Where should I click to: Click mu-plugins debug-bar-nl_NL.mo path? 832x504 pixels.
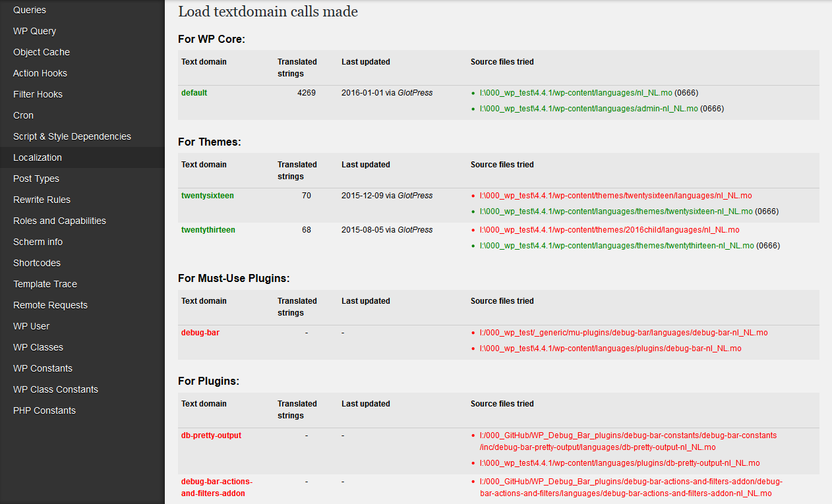coord(624,333)
